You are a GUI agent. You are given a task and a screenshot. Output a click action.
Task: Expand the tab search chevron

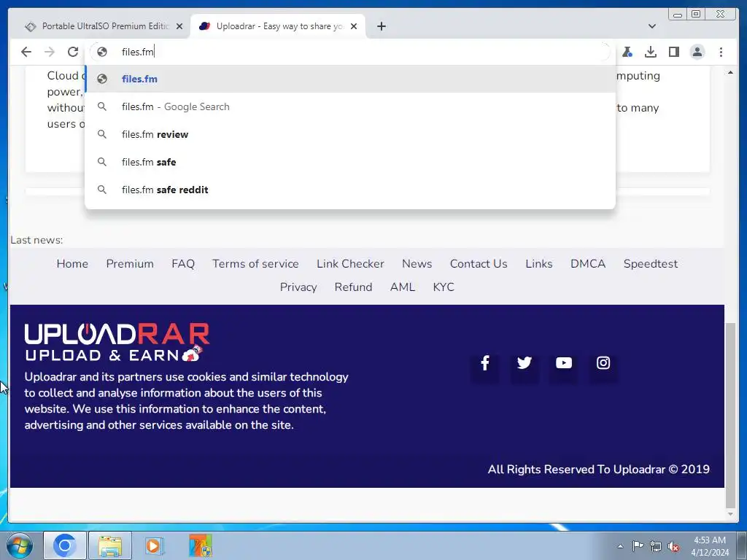click(x=651, y=26)
